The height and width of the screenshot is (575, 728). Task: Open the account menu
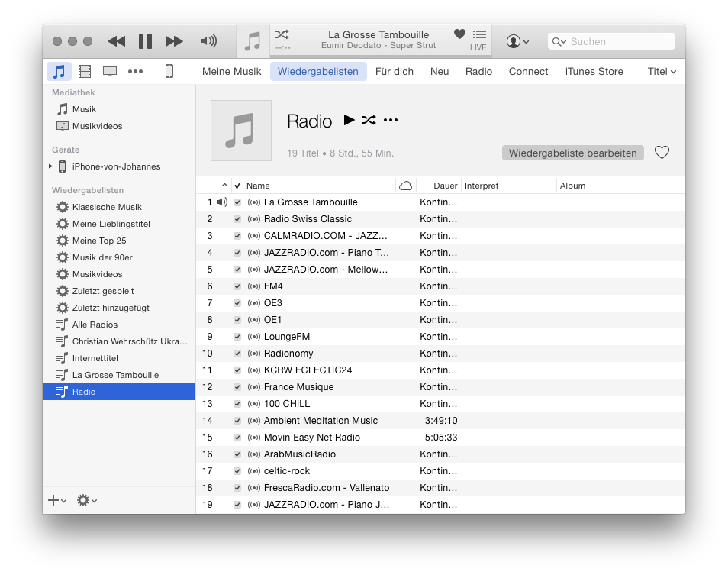pos(517,41)
